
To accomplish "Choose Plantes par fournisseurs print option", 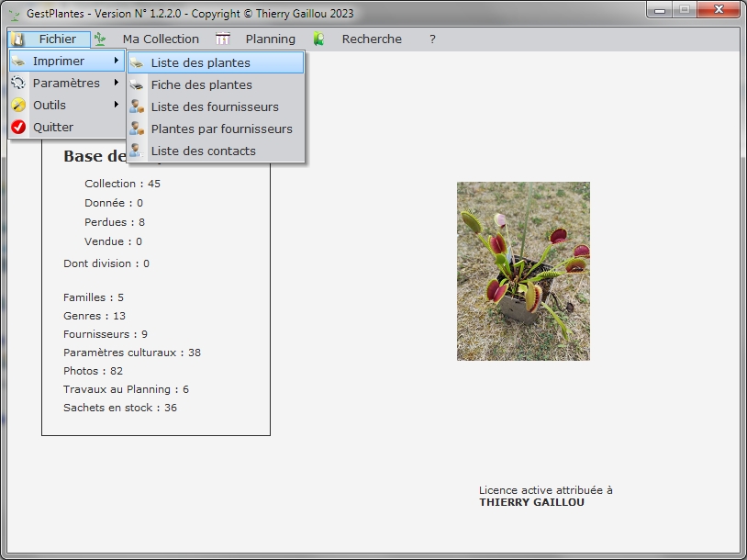I will (x=216, y=129).
